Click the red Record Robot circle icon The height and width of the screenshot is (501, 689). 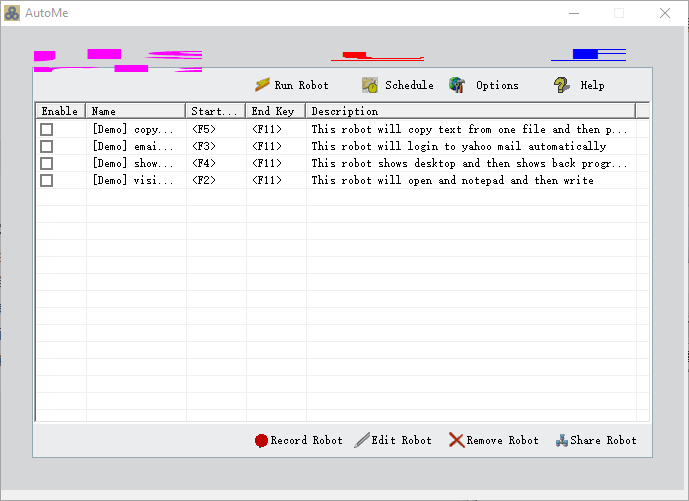tap(261, 440)
